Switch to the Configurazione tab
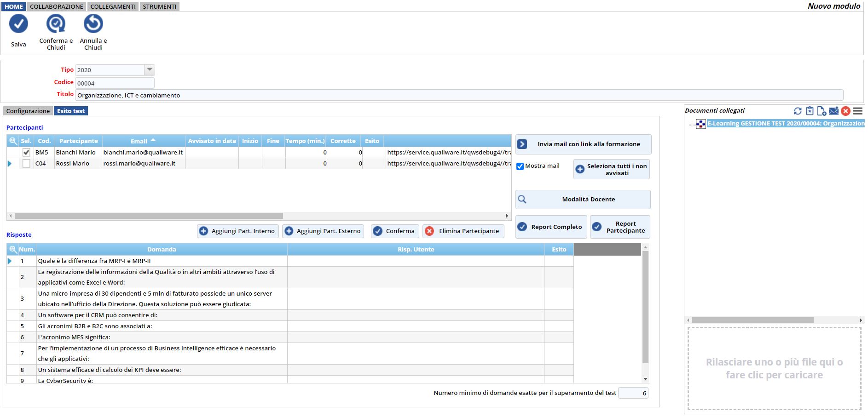Image resolution: width=868 pixels, height=417 pixels. [28, 111]
